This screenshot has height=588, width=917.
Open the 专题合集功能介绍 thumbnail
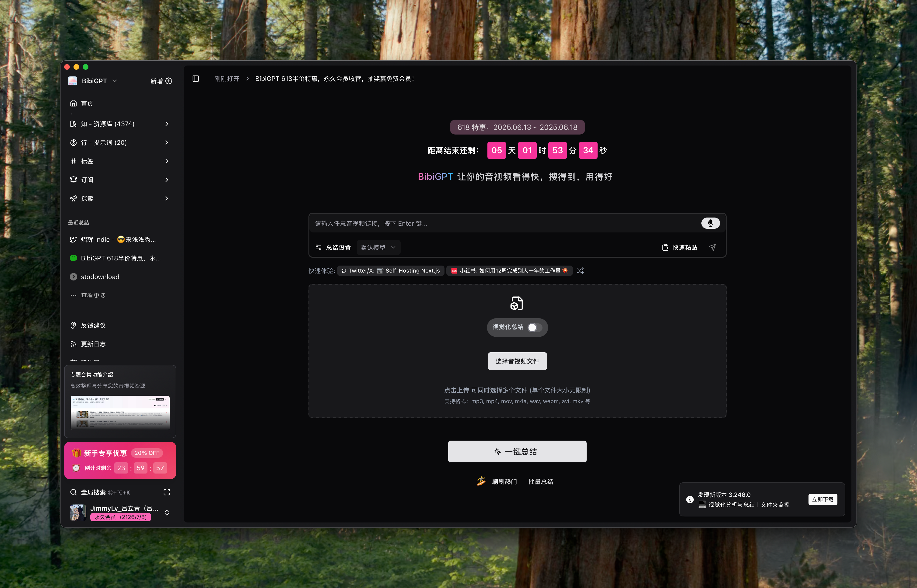120,413
